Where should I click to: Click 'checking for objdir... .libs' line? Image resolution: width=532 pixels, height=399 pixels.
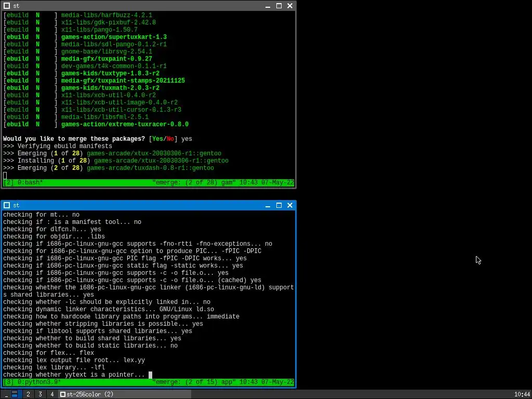coord(54,236)
